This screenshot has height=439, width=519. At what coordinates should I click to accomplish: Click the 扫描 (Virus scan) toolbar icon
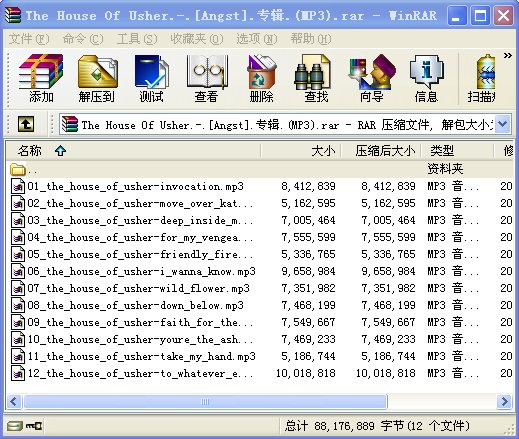tap(482, 79)
